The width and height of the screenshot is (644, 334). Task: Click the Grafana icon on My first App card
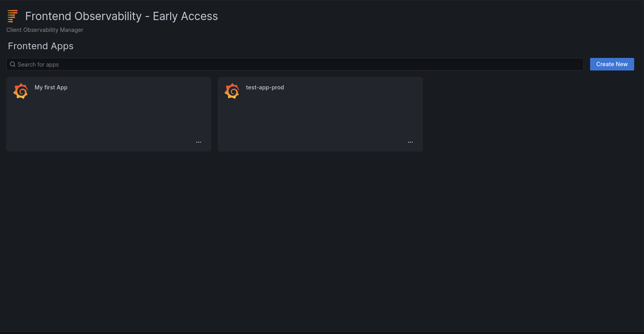tap(21, 91)
